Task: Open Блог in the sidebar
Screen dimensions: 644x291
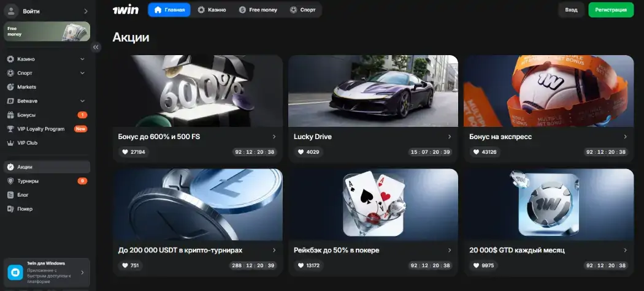Action: pyautogui.click(x=47, y=195)
